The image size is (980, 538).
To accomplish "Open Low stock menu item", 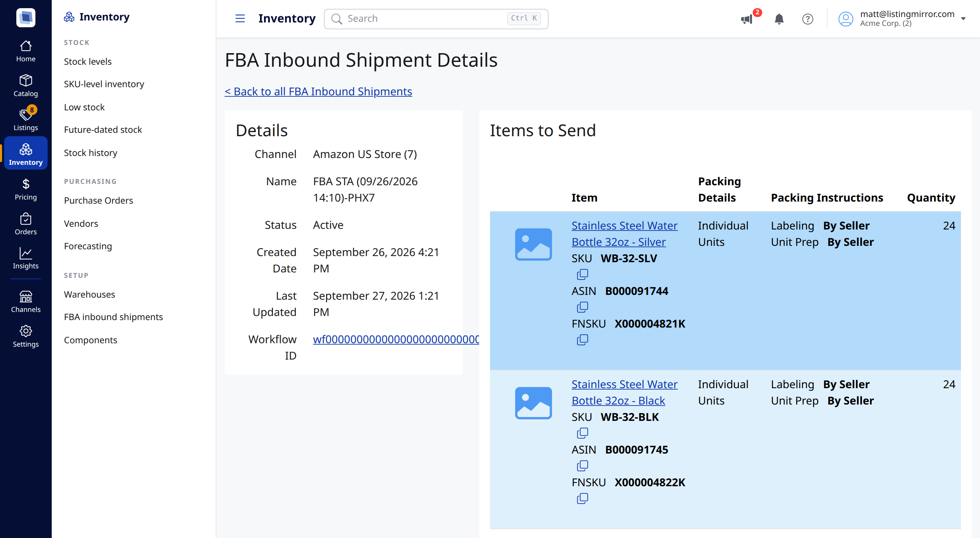I will [84, 107].
